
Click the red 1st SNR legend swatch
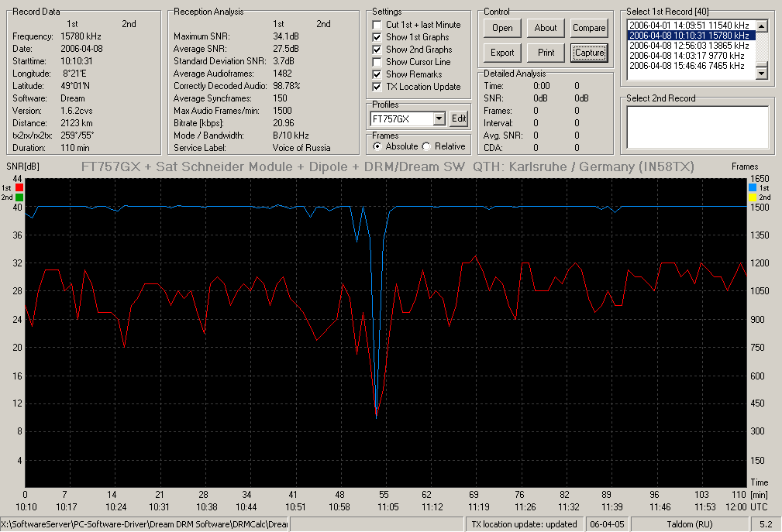pyautogui.click(x=19, y=188)
